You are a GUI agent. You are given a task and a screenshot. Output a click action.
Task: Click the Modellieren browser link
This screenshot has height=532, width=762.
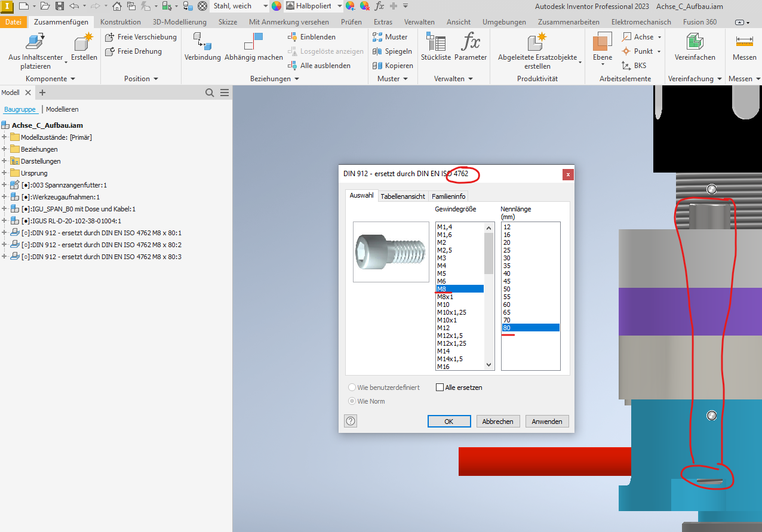click(62, 109)
